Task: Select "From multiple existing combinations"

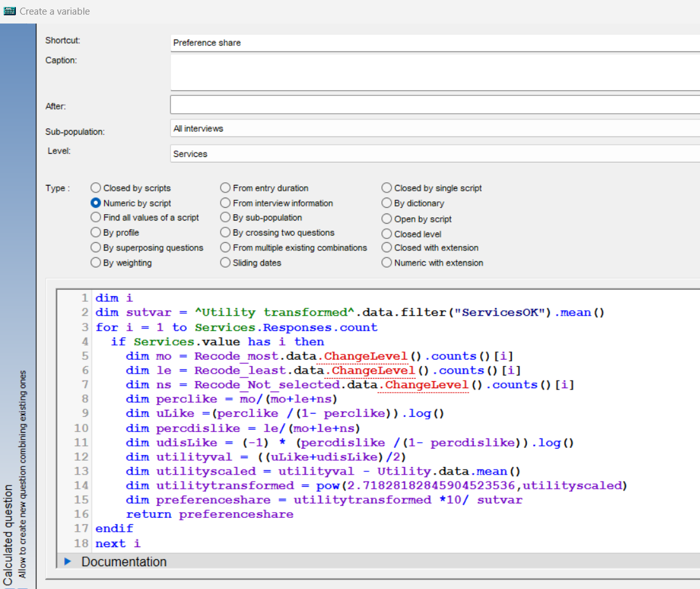Action: 225,248
